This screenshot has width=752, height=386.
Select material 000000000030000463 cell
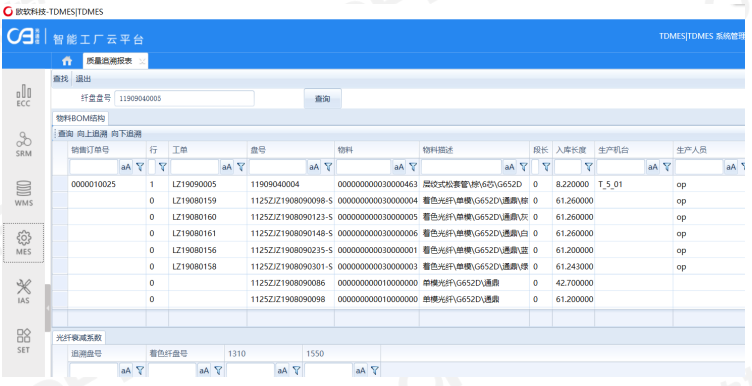pos(377,184)
